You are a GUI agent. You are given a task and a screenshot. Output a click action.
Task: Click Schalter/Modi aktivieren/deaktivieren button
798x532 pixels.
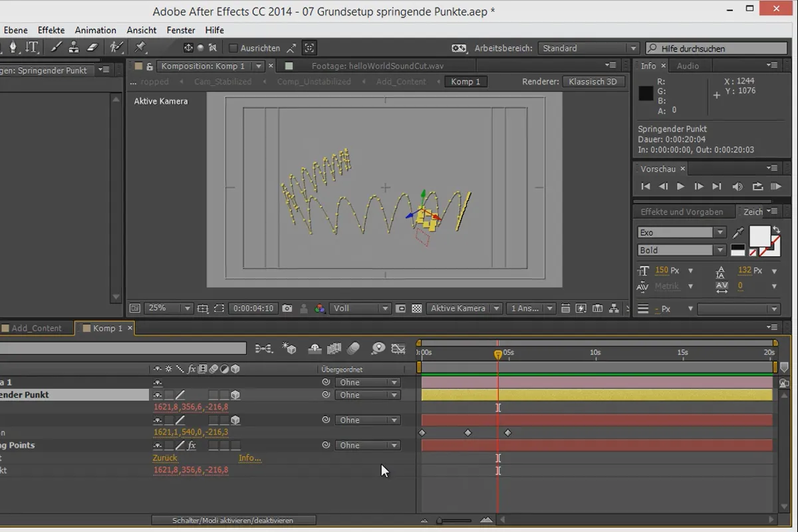point(233,521)
